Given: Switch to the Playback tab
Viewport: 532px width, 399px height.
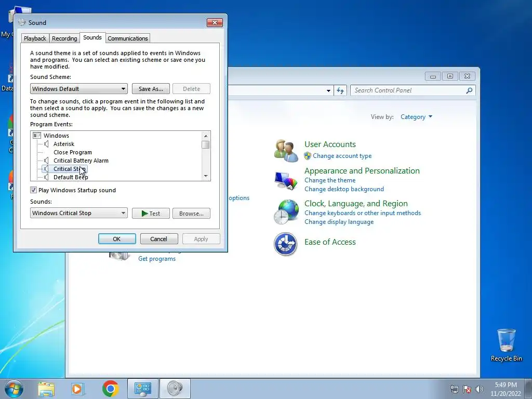Looking at the screenshot, I should click(x=35, y=38).
